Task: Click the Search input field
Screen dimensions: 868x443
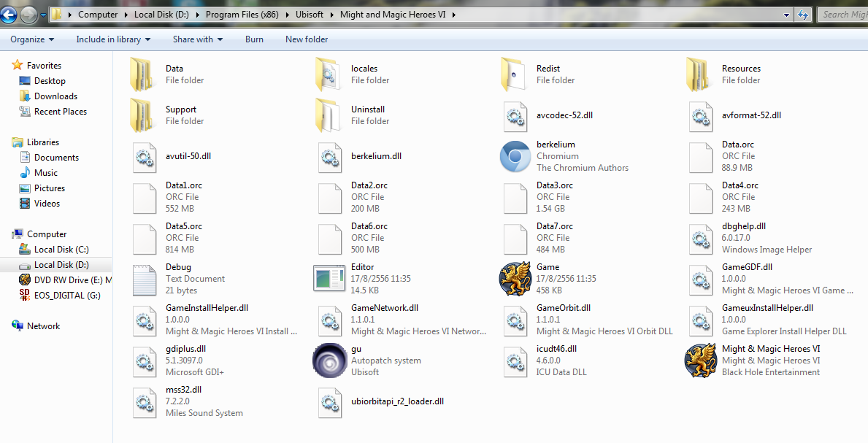Action: point(843,15)
